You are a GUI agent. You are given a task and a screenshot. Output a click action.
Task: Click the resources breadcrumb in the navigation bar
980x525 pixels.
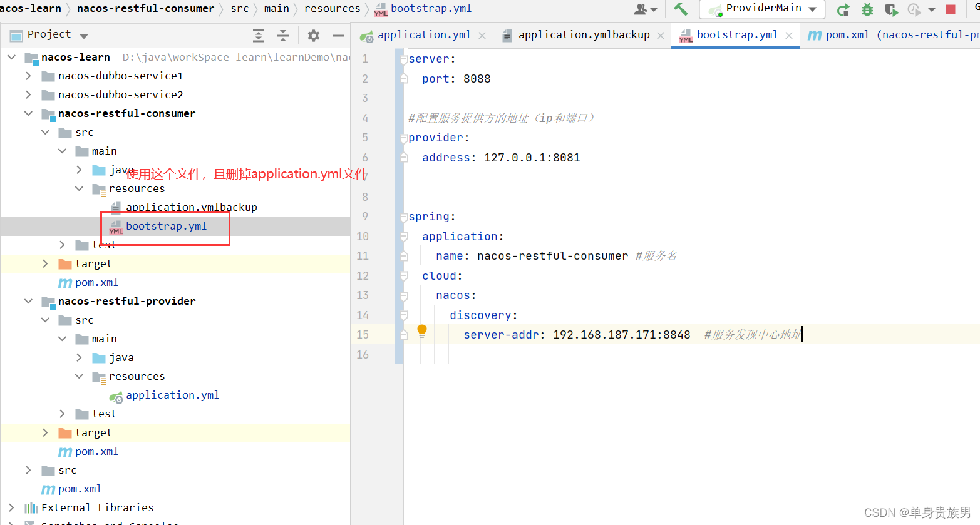click(332, 8)
